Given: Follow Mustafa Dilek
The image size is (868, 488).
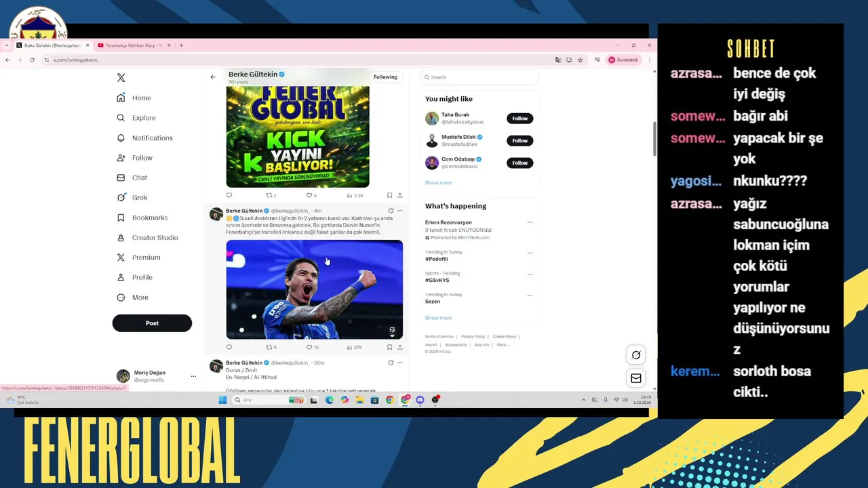Looking at the screenshot, I should 520,140.
